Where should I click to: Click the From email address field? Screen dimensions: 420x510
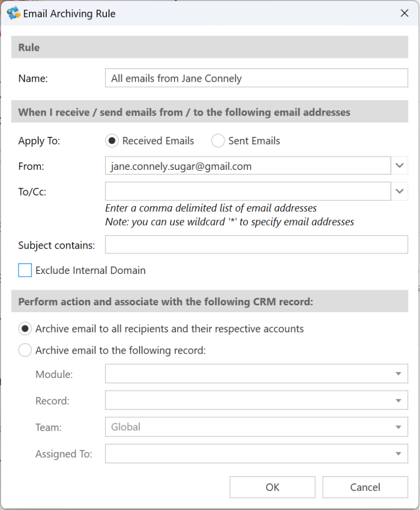248,165
